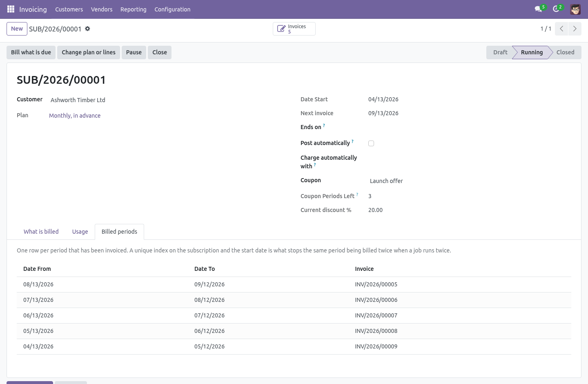Open the Vendors menu
The image size is (588, 384).
tap(102, 9)
